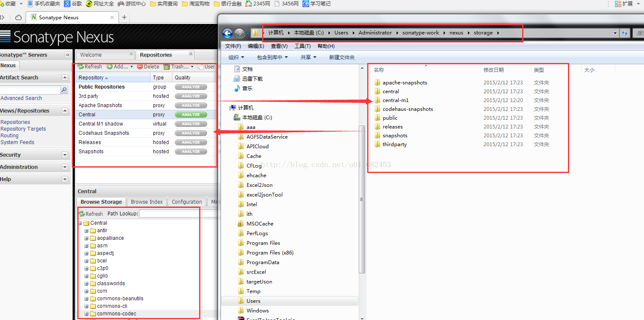Open the System Feeds link
This screenshot has width=644, height=320.
click(17, 142)
